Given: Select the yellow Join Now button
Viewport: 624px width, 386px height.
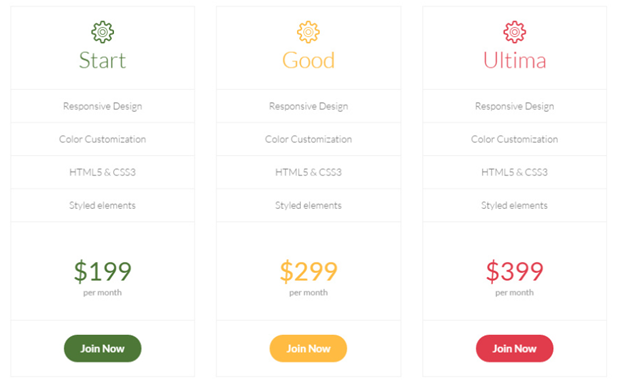Looking at the screenshot, I should click(308, 348).
